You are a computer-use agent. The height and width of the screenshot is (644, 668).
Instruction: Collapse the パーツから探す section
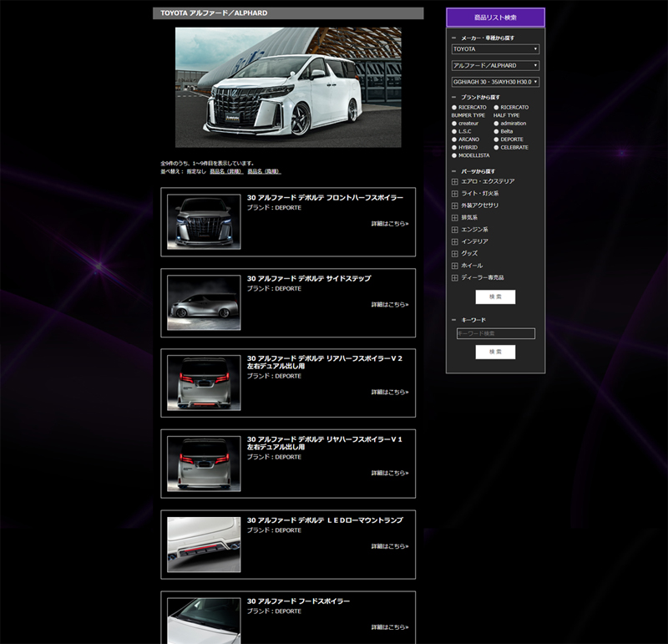click(x=453, y=171)
